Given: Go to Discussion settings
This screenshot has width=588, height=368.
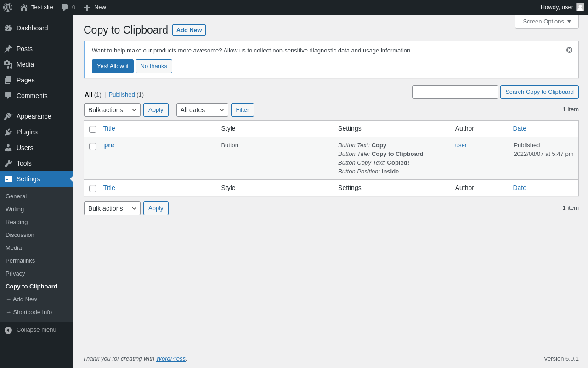Looking at the screenshot, I should [x=20, y=235].
